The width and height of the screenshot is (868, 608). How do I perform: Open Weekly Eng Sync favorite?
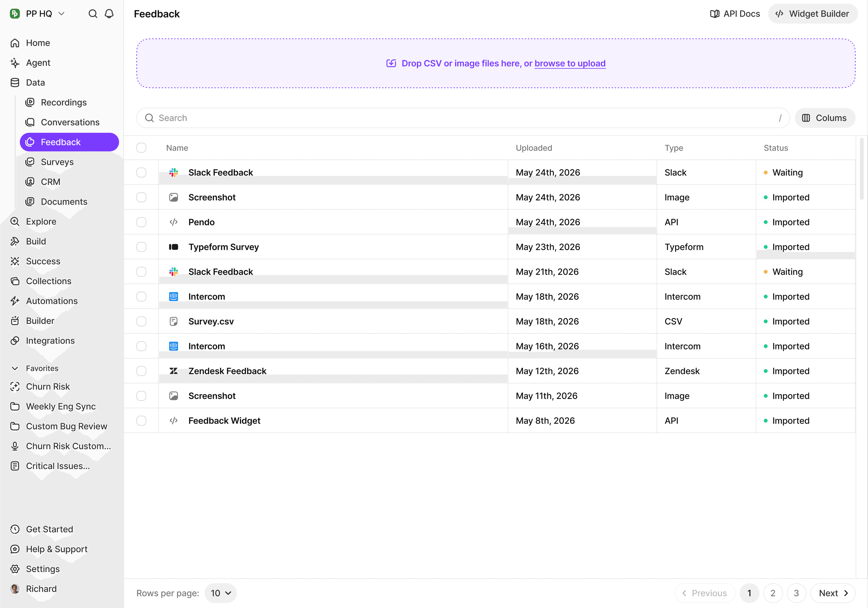tap(61, 407)
